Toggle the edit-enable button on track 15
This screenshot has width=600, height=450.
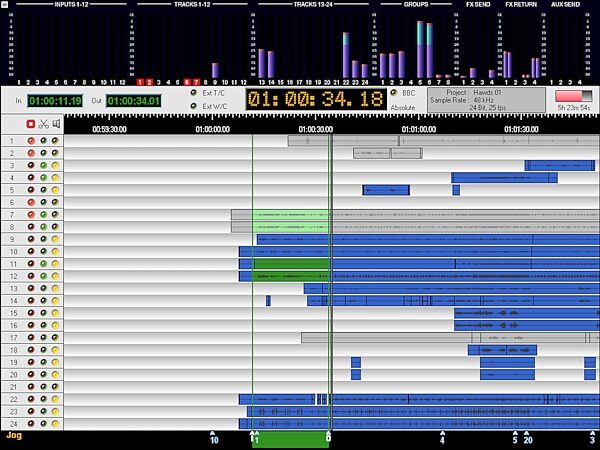point(43,313)
